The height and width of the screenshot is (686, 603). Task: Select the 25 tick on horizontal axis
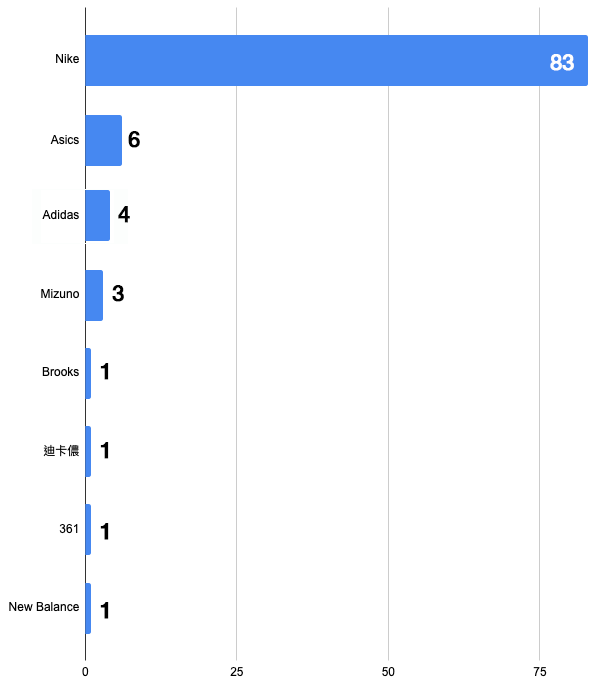[x=237, y=671]
